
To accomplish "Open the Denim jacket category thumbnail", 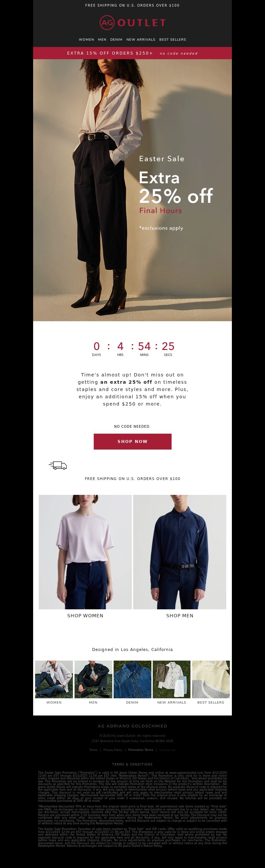I will point(132,679).
